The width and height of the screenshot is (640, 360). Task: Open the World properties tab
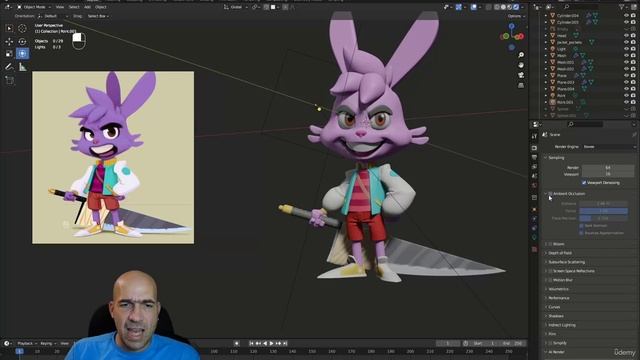pos(534,185)
